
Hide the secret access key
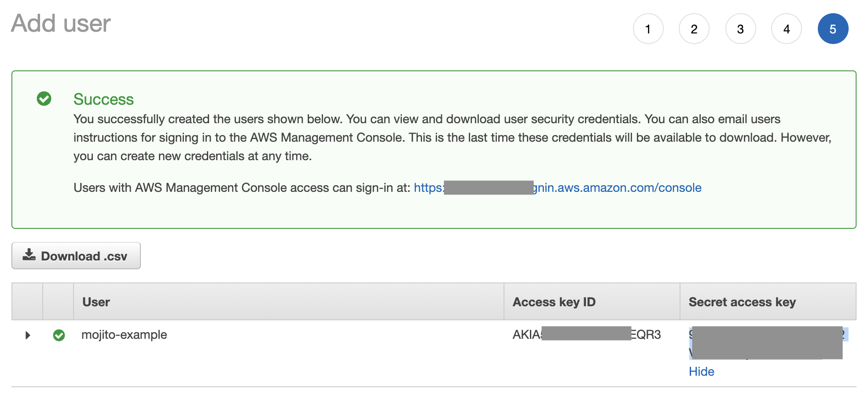click(701, 372)
